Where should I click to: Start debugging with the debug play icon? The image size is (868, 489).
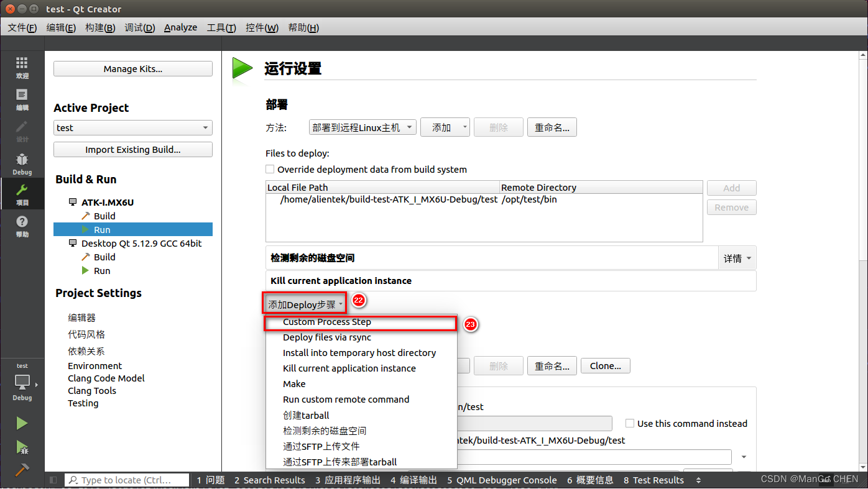(22, 448)
